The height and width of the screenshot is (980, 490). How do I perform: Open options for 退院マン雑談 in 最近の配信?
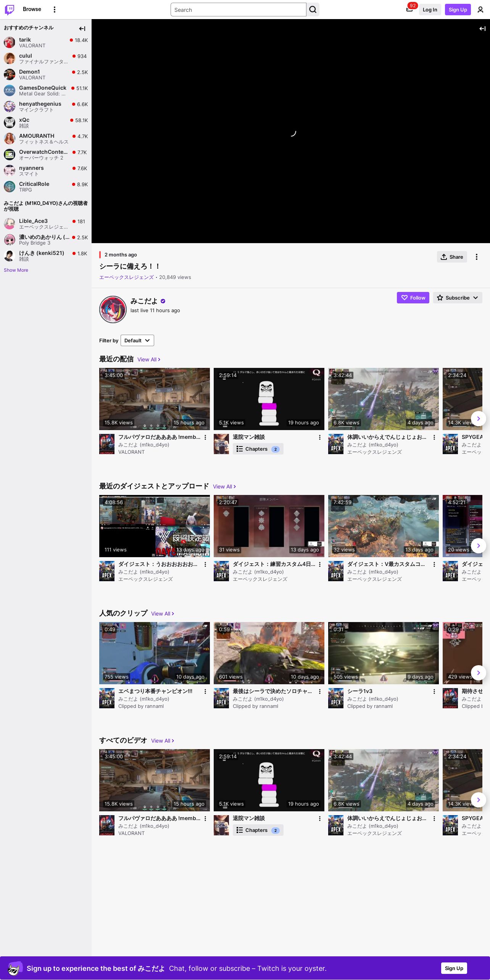coord(320,437)
